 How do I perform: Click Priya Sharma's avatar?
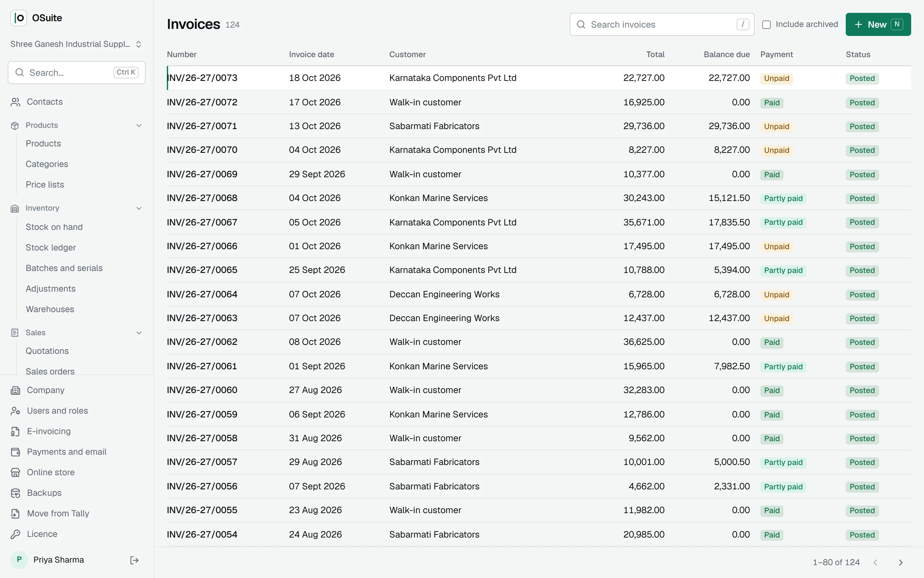click(19, 560)
